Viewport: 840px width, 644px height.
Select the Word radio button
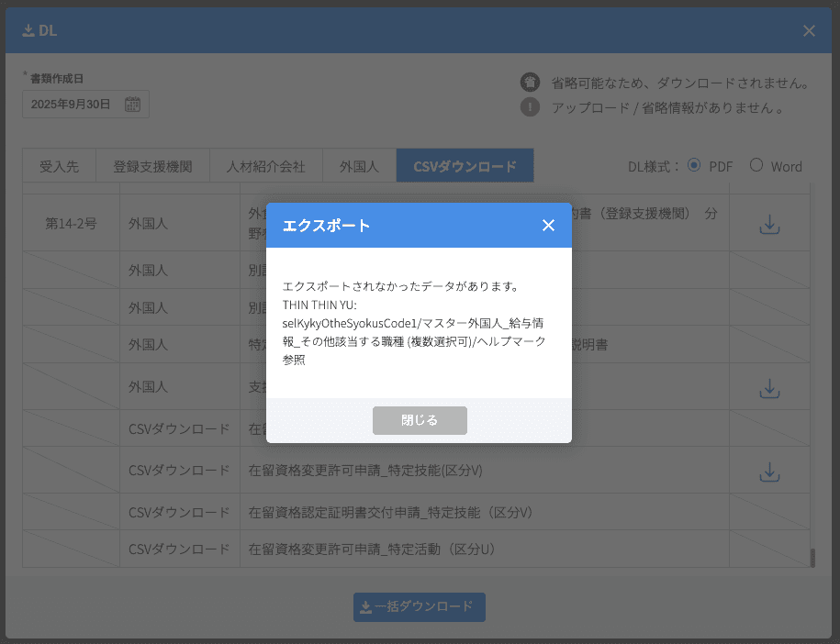point(757,165)
